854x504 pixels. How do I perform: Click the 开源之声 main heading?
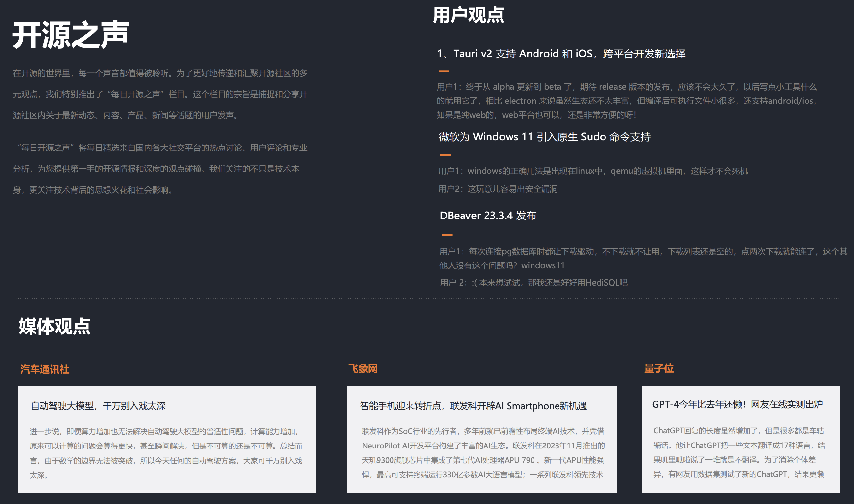tap(70, 34)
